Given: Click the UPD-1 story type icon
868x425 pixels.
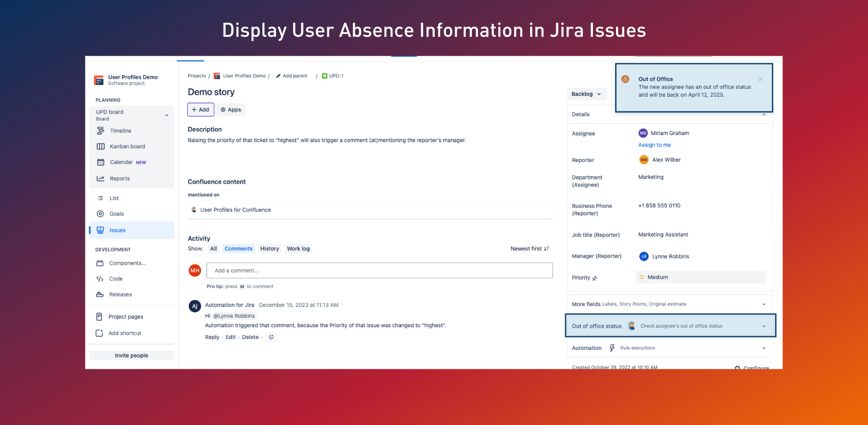Looking at the screenshot, I should tap(325, 76).
